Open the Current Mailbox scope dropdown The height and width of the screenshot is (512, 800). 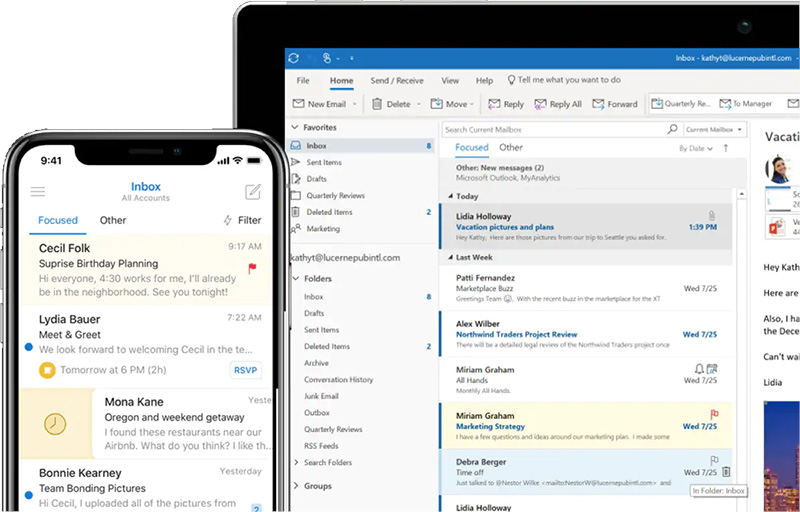(714, 130)
